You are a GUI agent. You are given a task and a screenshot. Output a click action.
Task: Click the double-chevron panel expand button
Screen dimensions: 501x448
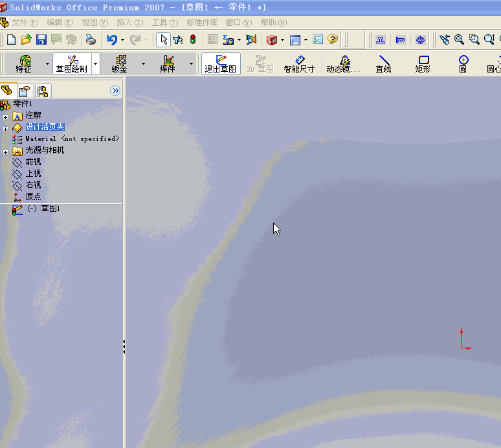coord(115,91)
